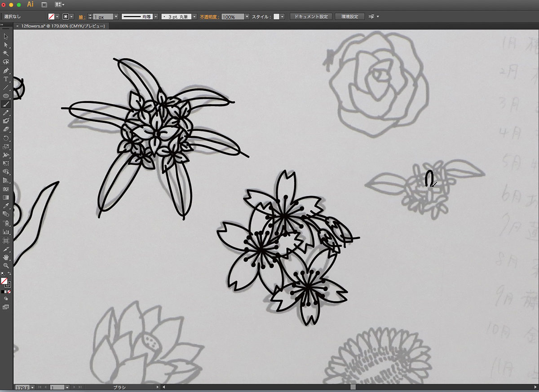This screenshot has height=392, width=539.
Task: Click the stroke weight input field
Action: [102, 17]
